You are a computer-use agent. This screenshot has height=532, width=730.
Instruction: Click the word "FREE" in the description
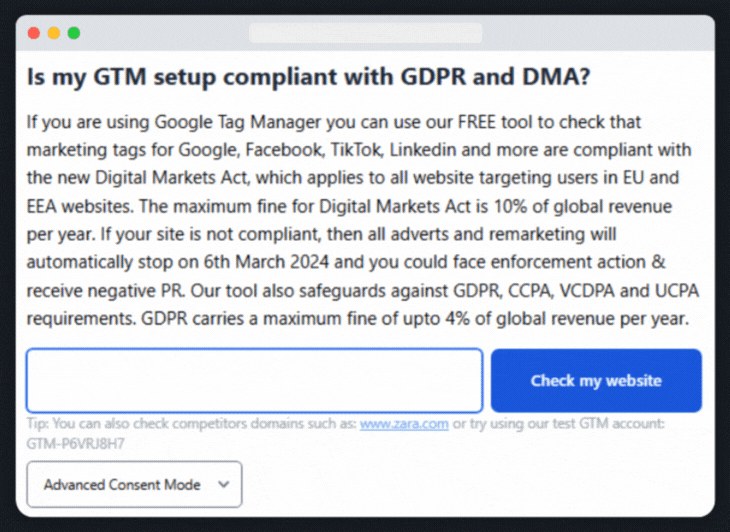[481, 122]
